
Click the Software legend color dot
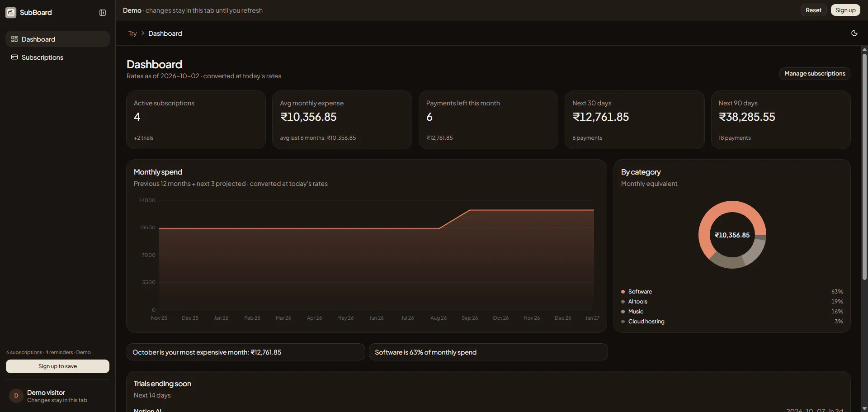[x=623, y=292]
